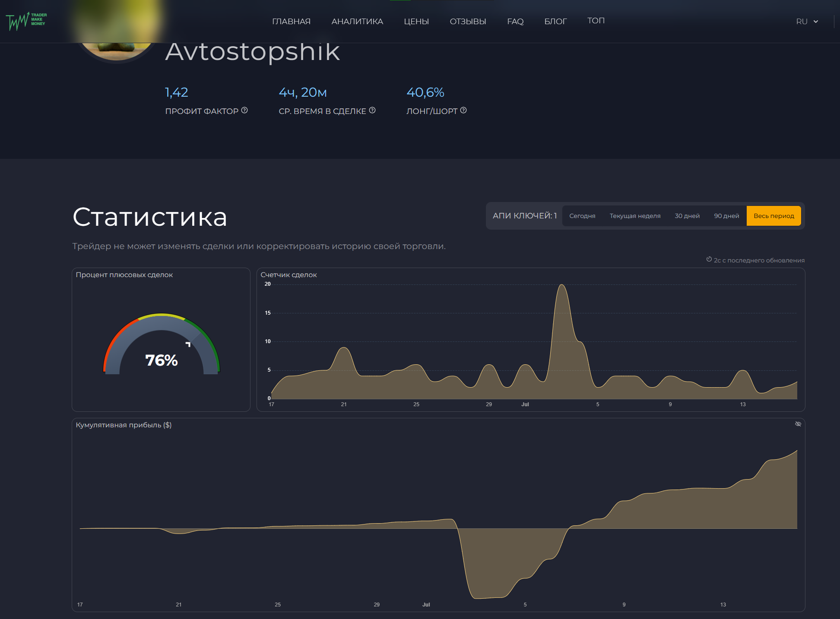Click the chevron next to RU
This screenshot has width=840, height=619.
(x=816, y=21)
